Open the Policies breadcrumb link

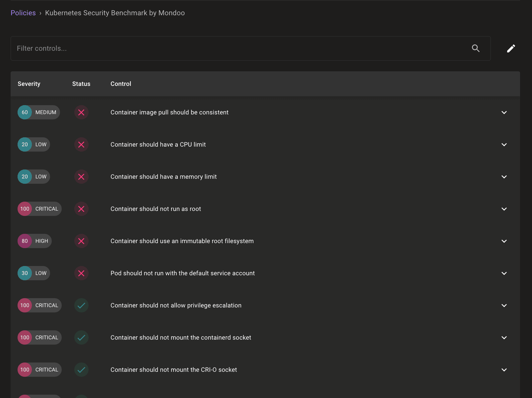pos(23,13)
